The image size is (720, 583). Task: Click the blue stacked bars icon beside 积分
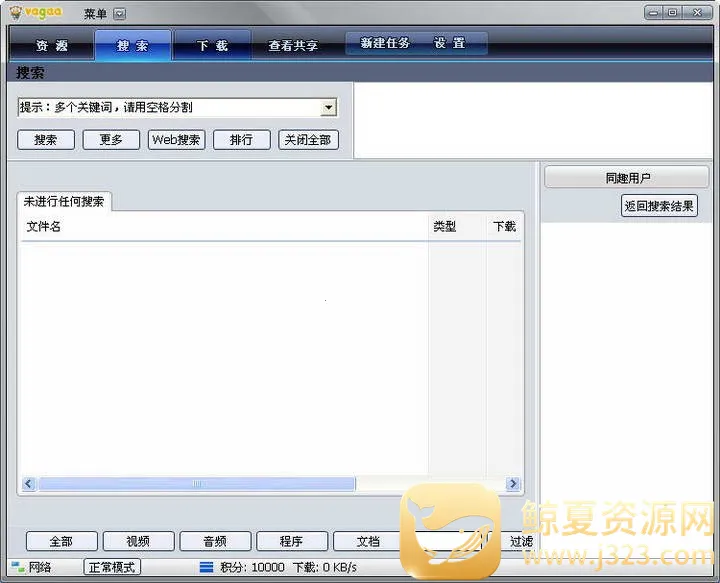tap(206, 567)
